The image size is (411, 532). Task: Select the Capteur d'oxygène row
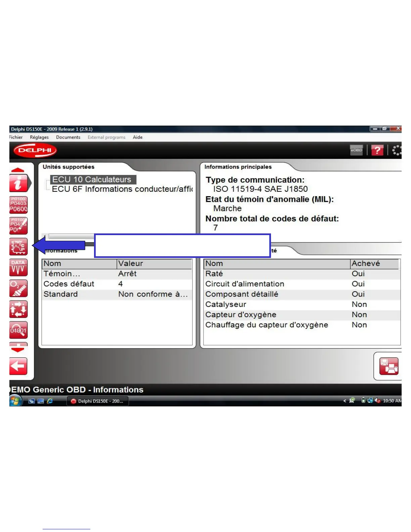tap(302, 315)
